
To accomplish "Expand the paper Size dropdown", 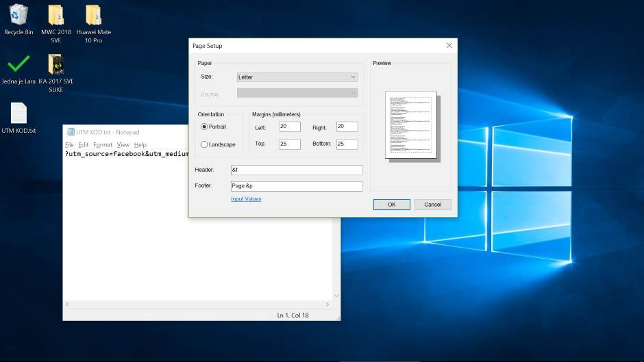I will click(297, 77).
